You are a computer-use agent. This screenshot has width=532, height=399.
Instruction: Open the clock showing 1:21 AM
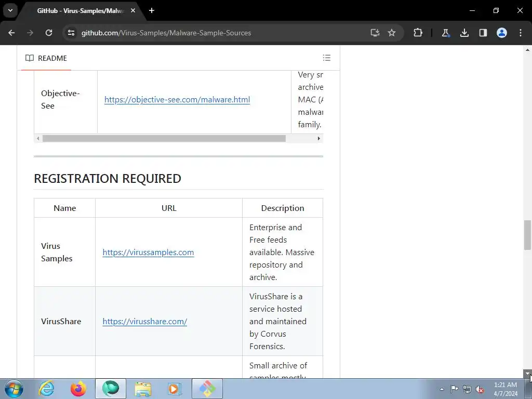pos(506,389)
